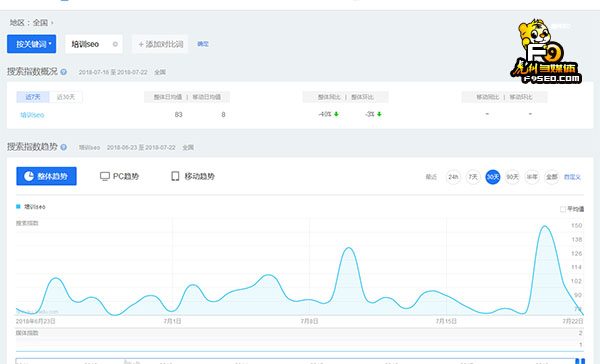The image size is (600, 364).
Task: Click the 搜索指数趋势 section heading
Action: (32, 147)
